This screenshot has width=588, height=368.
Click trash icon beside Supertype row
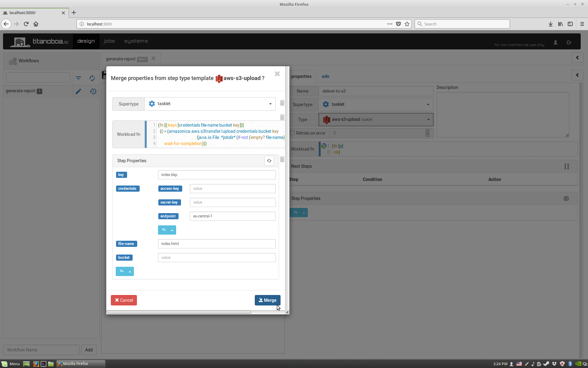[x=282, y=103]
